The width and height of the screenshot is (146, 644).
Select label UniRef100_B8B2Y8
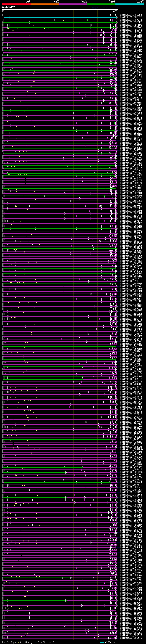click(x=131, y=357)
